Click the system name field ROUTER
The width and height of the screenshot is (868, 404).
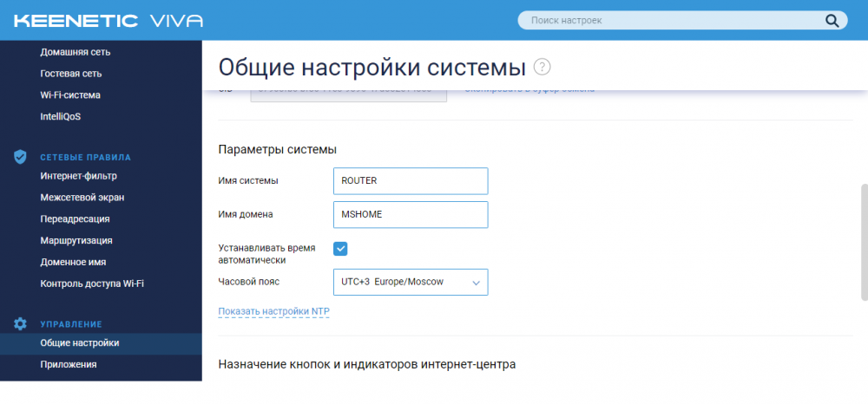pos(410,180)
